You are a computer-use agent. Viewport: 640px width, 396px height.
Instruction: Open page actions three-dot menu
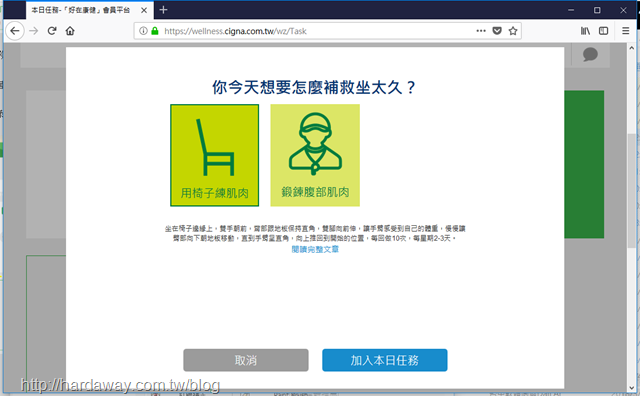(x=481, y=31)
